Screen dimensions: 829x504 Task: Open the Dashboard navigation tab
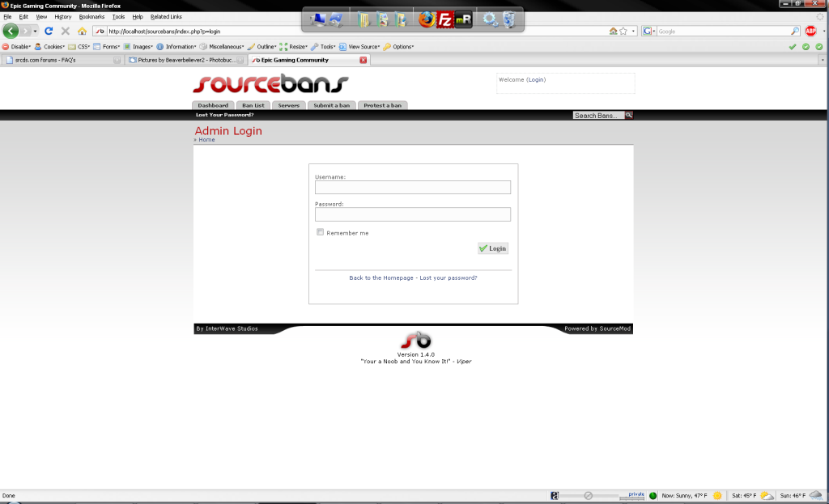pos(213,105)
